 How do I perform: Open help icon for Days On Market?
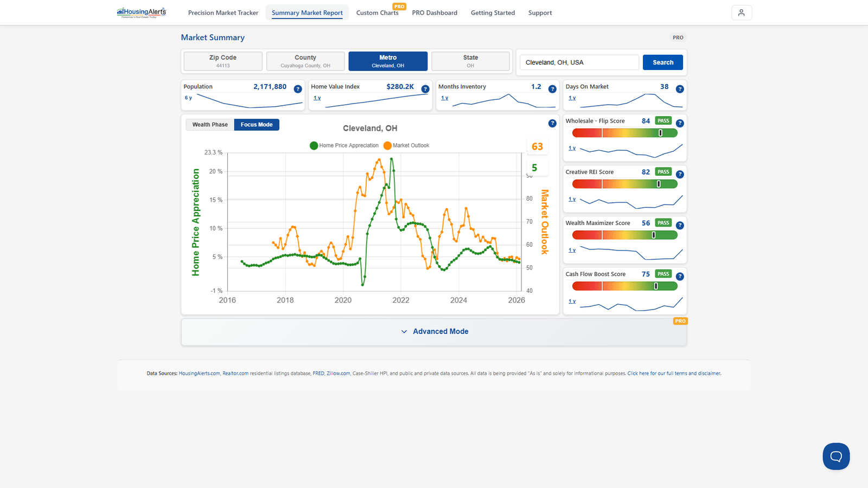[680, 89]
